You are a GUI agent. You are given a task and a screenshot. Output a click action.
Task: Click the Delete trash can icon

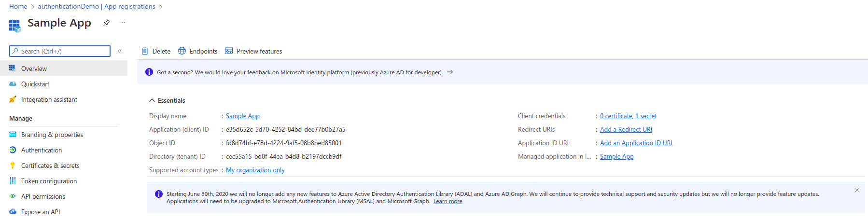145,51
